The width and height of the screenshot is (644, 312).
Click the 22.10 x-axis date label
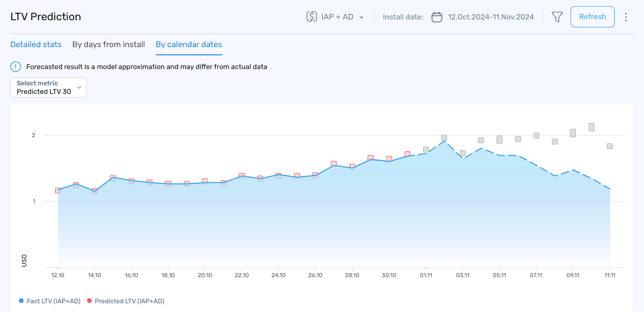[x=241, y=275]
